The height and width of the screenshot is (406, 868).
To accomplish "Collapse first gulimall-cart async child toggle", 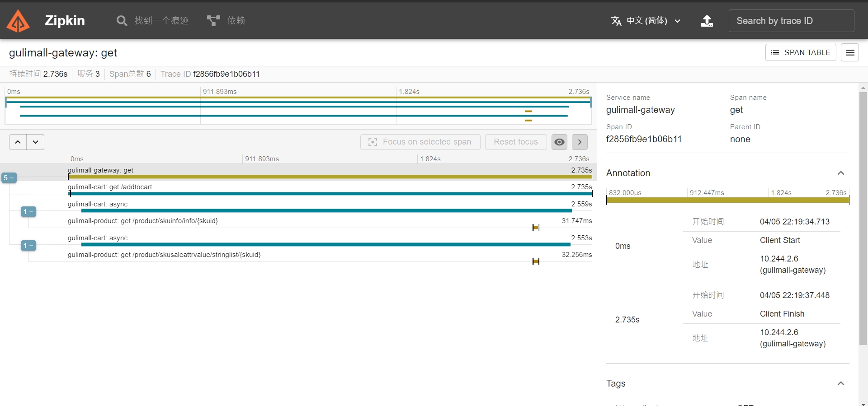I will (28, 212).
